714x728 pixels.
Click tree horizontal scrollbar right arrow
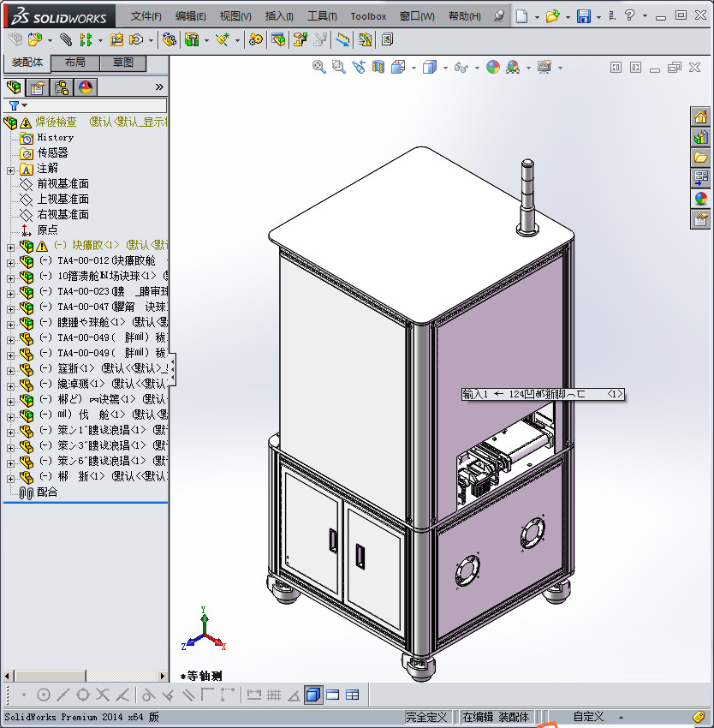pyautogui.click(x=162, y=676)
